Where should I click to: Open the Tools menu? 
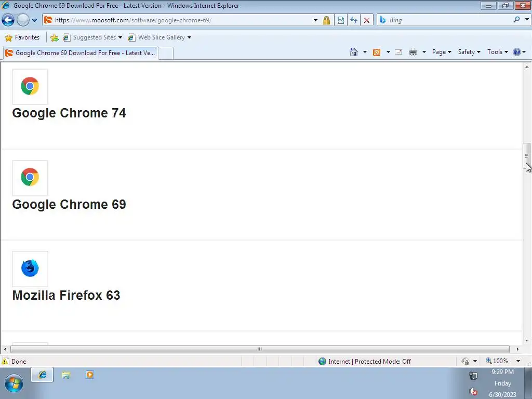coord(498,52)
